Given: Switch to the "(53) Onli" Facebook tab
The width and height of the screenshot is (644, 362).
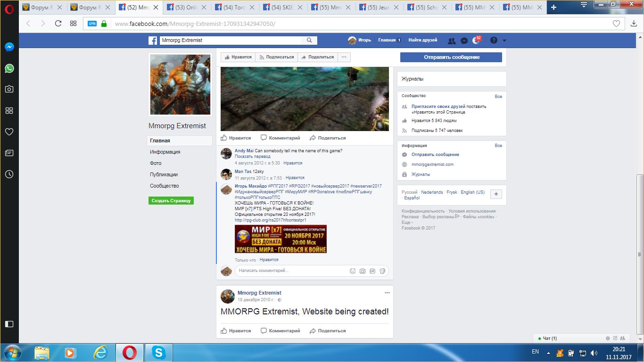Looking at the screenshot, I should point(186,8).
